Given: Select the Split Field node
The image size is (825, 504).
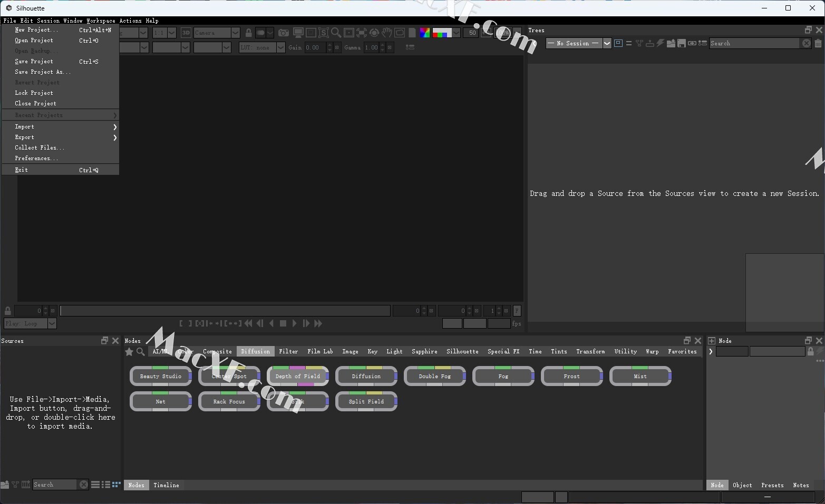Looking at the screenshot, I should pos(366,401).
